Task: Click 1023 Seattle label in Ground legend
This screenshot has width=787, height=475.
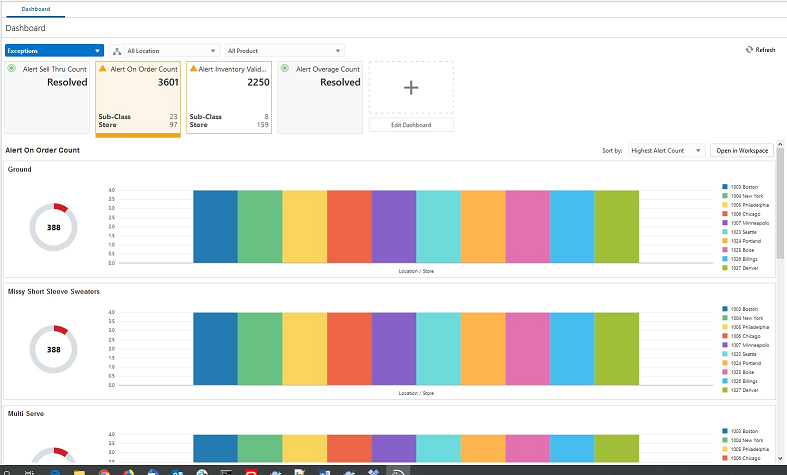Action: tap(744, 232)
